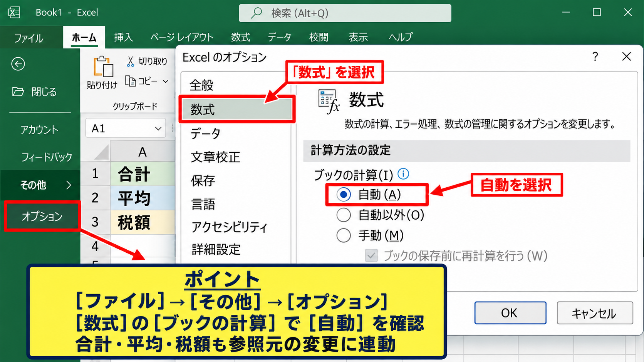
Task: Switch to the 挿入 ribbon tab
Action: [123, 37]
